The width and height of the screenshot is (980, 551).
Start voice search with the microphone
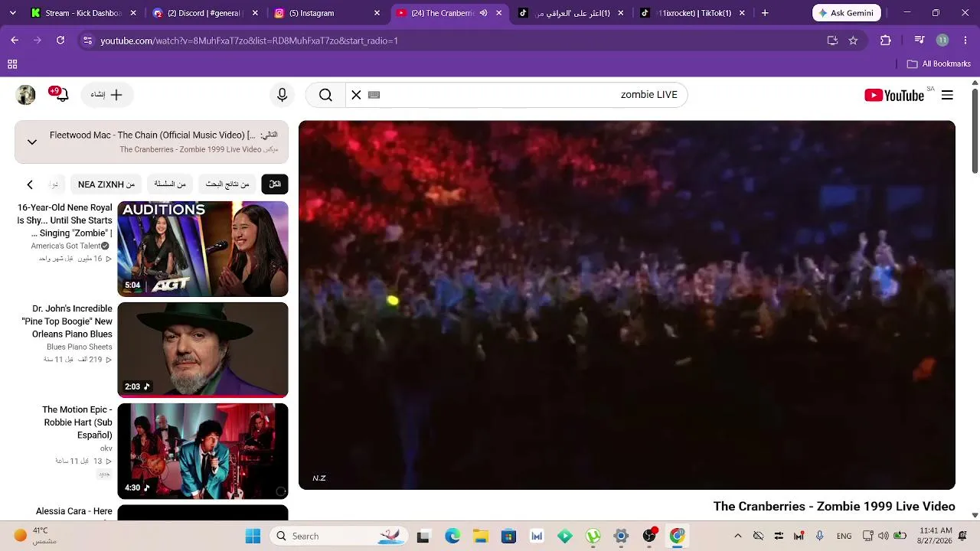coord(282,95)
